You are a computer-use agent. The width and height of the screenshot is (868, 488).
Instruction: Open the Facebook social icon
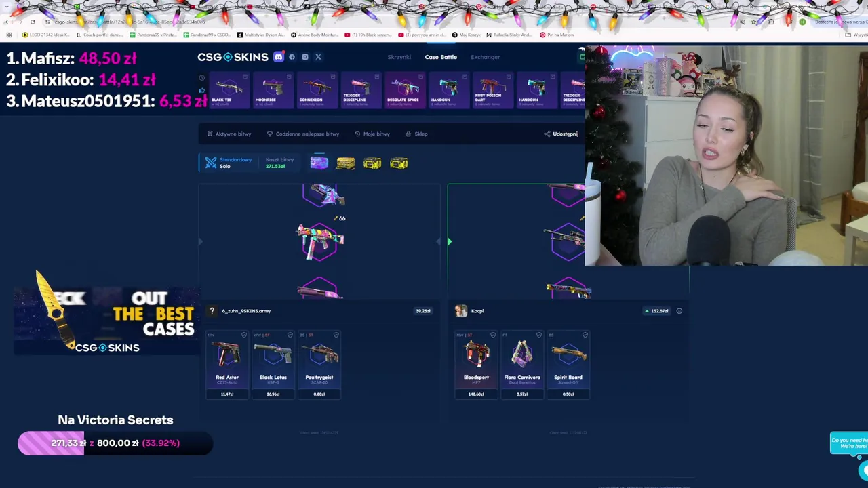click(292, 57)
